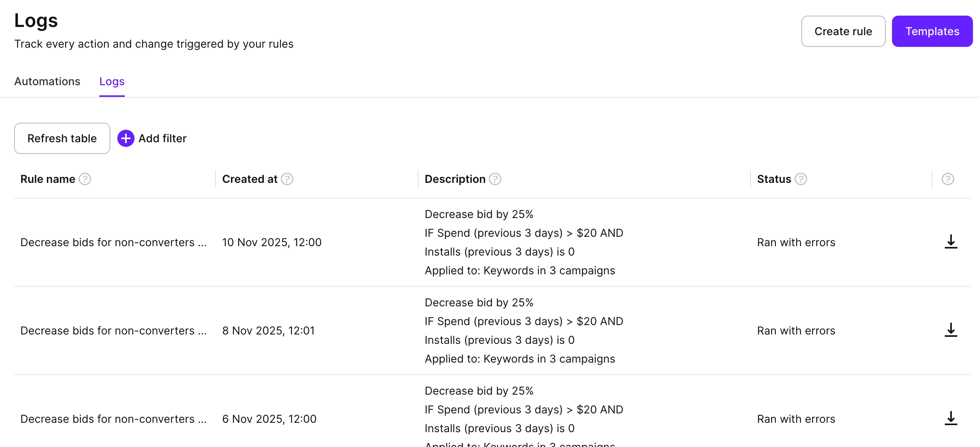980x447 pixels.
Task: Download the 8 Nov 2025 log entry
Action: [x=951, y=330]
